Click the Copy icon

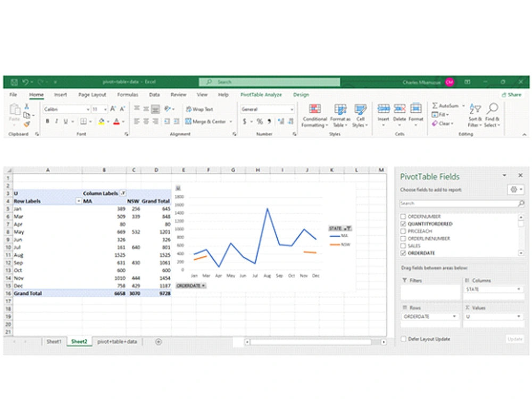[27, 115]
